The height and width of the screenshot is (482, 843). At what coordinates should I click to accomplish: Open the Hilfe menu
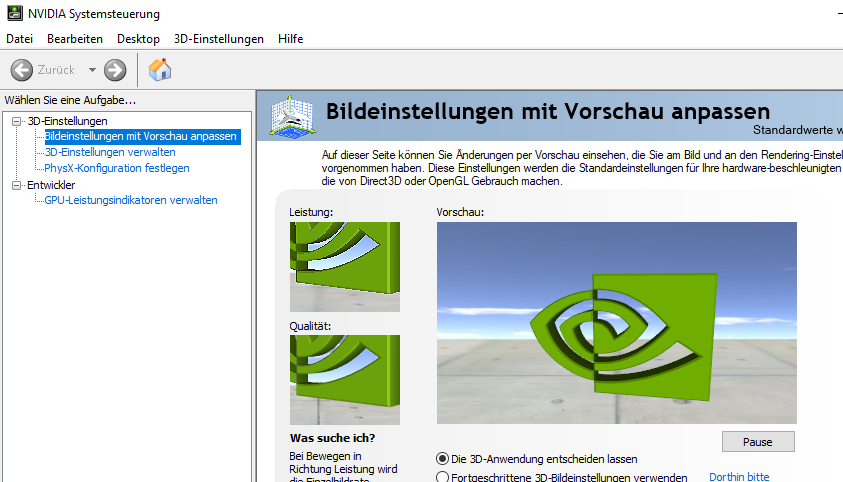(x=290, y=39)
